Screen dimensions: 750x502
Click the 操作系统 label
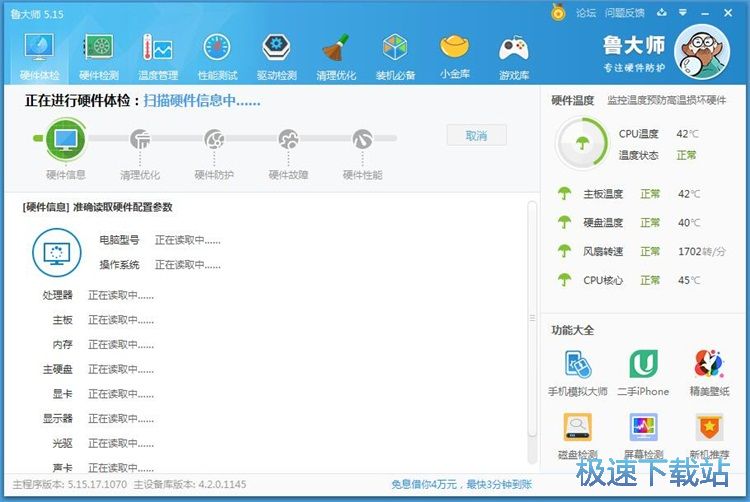(x=119, y=265)
